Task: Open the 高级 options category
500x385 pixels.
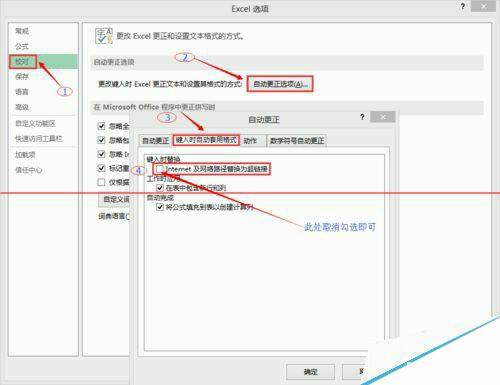Action: (x=22, y=107)
